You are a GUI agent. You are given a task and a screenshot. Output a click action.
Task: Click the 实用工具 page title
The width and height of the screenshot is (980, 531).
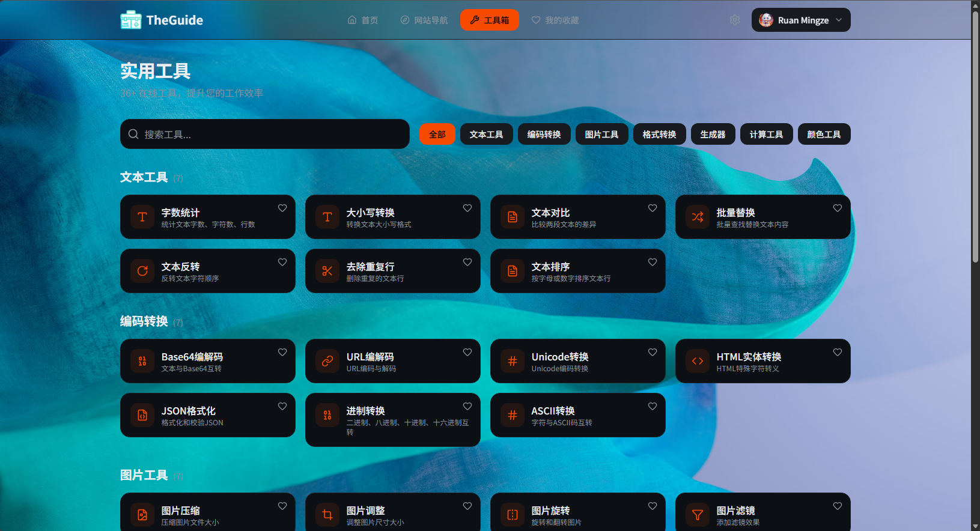coord(156,71)
